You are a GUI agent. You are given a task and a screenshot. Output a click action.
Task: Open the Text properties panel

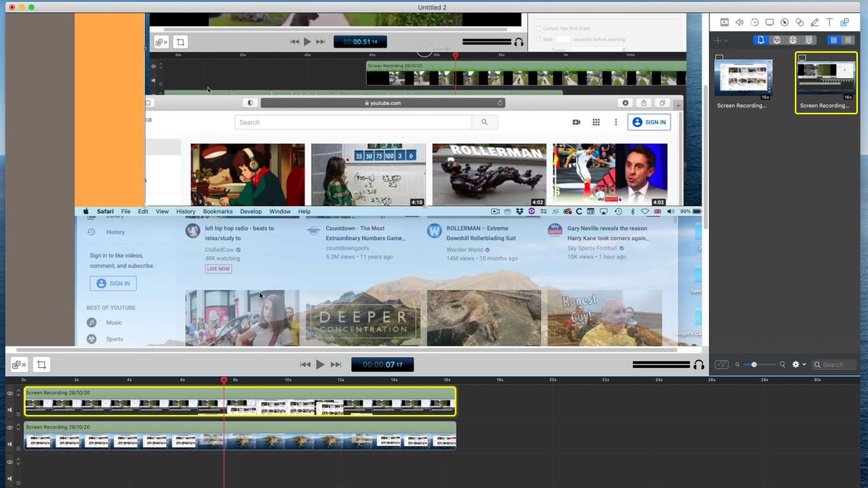[829, 22]
